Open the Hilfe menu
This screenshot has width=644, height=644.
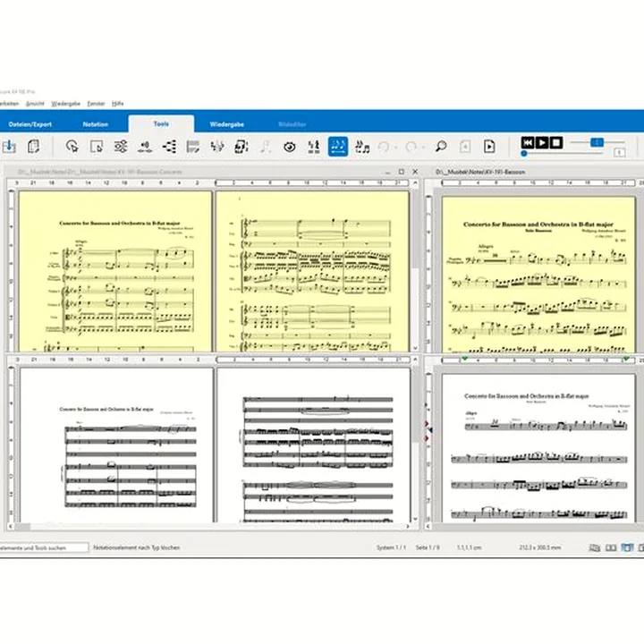[x=117, y=104]
